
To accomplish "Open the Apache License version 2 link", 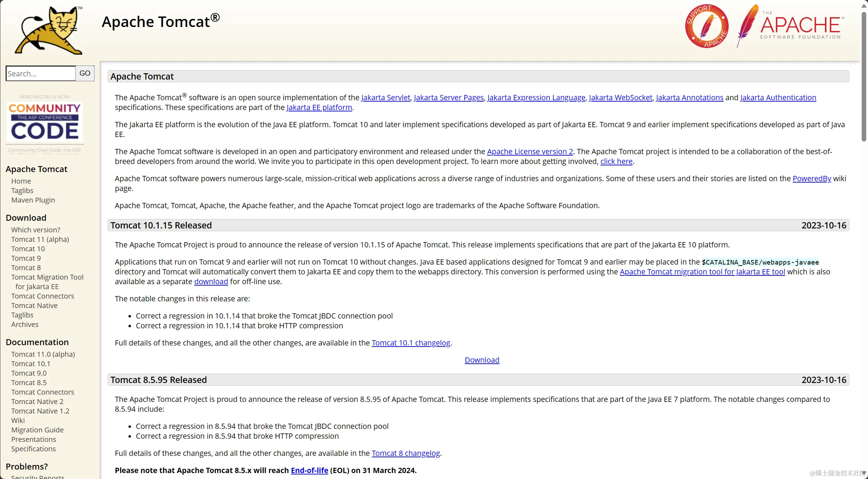I will click(x=530, y=152).
